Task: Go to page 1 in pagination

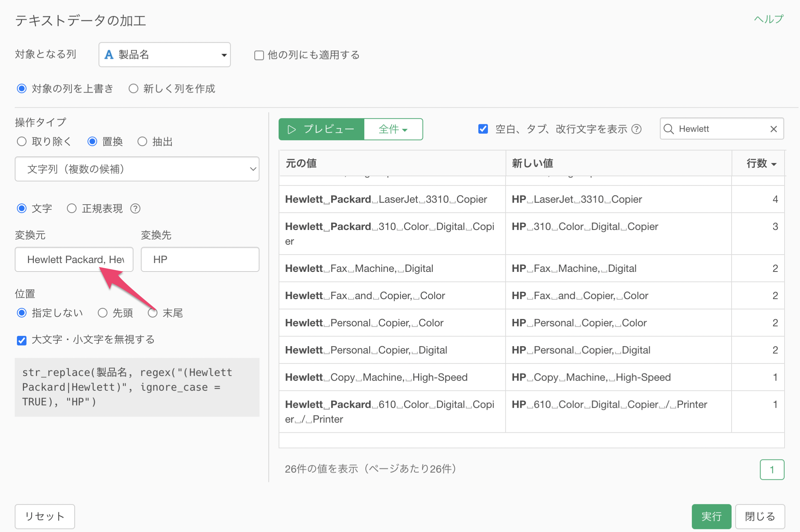Action: (772, 469)
